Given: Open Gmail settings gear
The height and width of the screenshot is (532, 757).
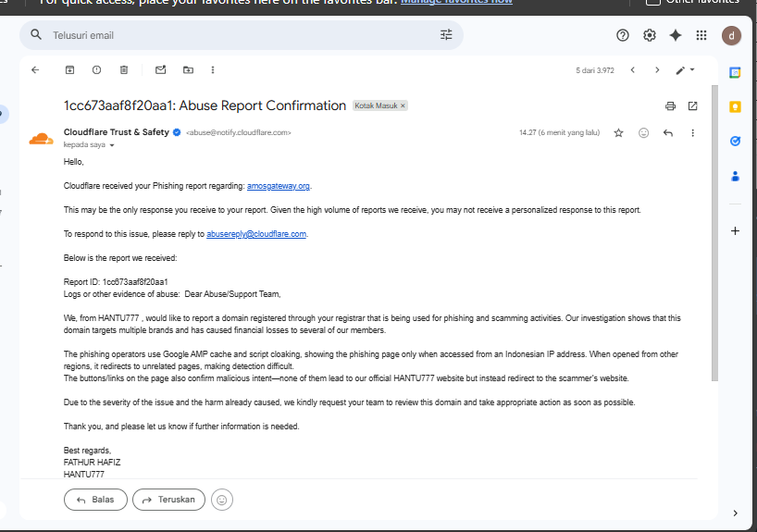Looking at the screenshot, I should 650,35.
